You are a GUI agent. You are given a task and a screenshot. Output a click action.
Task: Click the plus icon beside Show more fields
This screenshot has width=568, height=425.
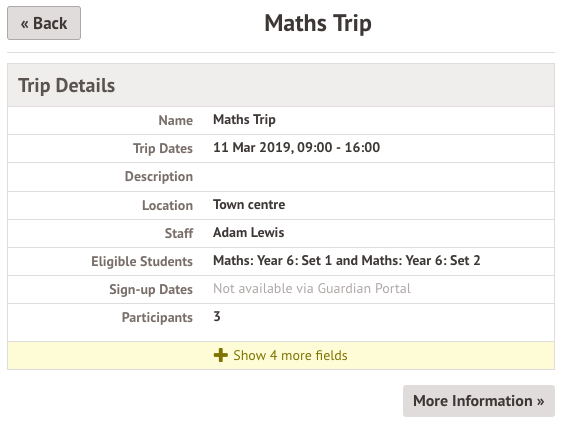(221, 355)
